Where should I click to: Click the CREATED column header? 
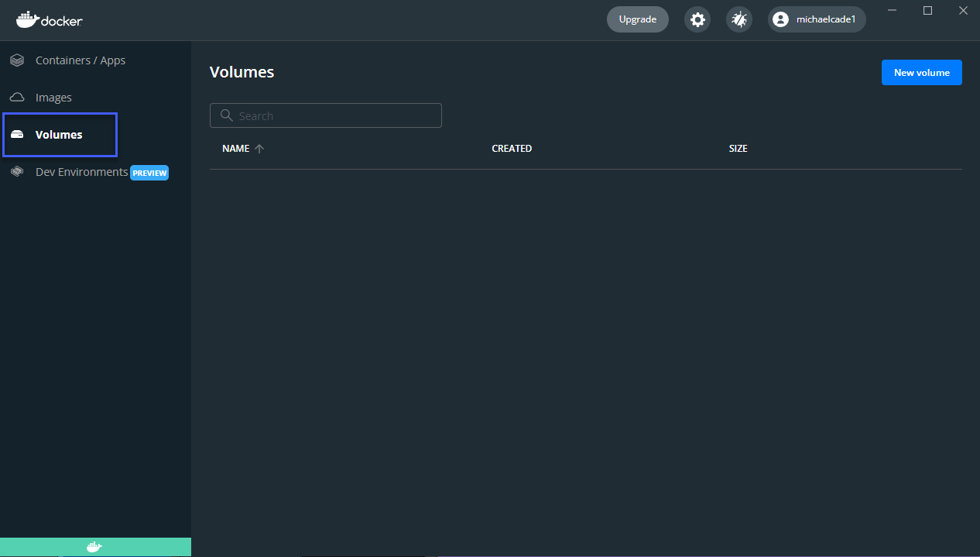(512, 148)
